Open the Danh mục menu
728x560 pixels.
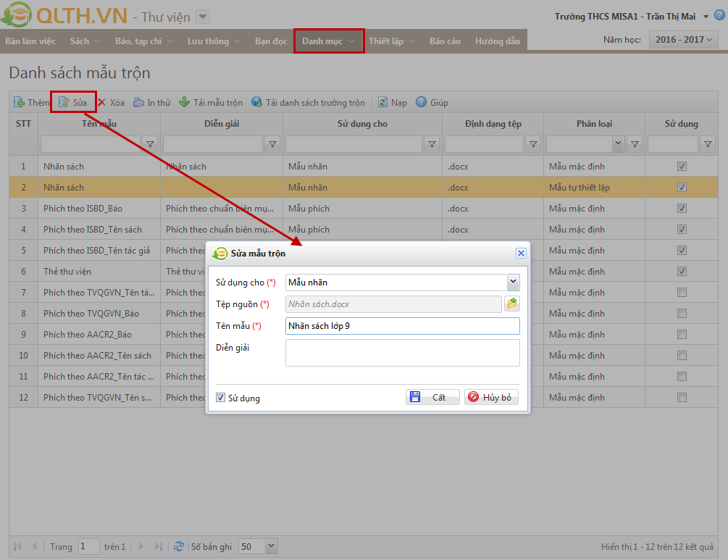[328, 41]
